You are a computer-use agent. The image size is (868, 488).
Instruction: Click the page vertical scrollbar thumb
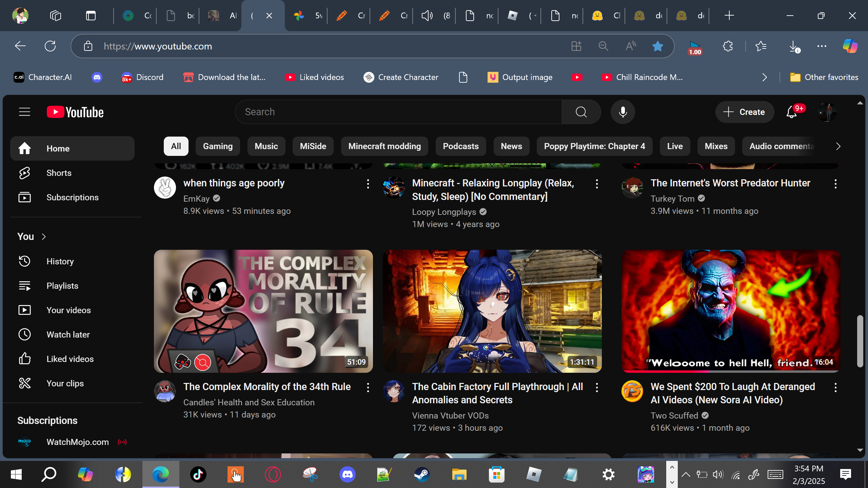[860, 341]
